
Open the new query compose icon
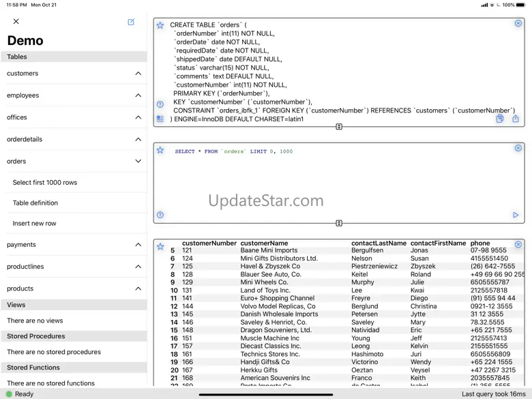[131, 22]
